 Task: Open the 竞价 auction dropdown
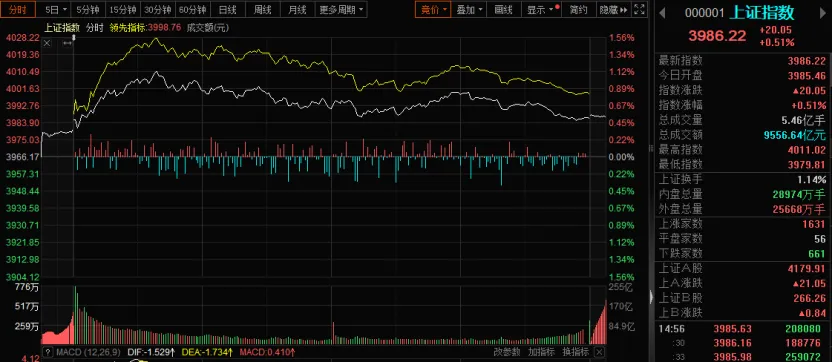click(x=432, y=9)
